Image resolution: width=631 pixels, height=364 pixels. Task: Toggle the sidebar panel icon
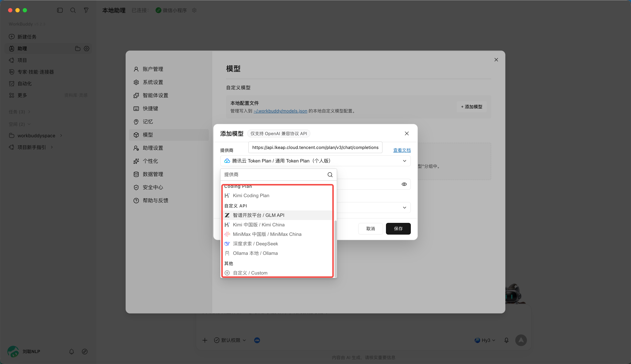(60, 10)
